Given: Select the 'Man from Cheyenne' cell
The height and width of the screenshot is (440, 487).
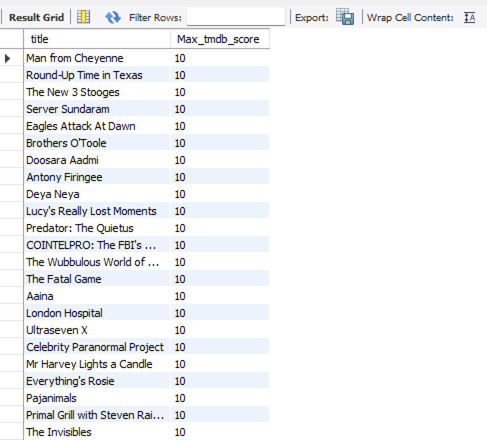Looking at the screenshot, I should click(97, 58).
